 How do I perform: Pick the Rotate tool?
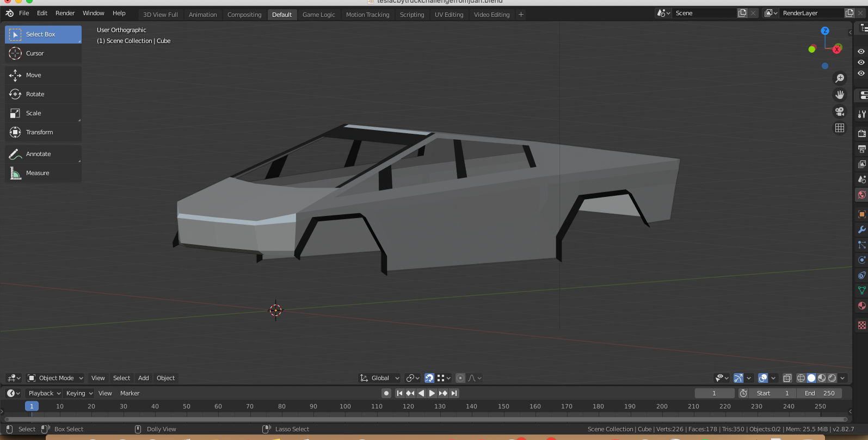pos(43,94)
